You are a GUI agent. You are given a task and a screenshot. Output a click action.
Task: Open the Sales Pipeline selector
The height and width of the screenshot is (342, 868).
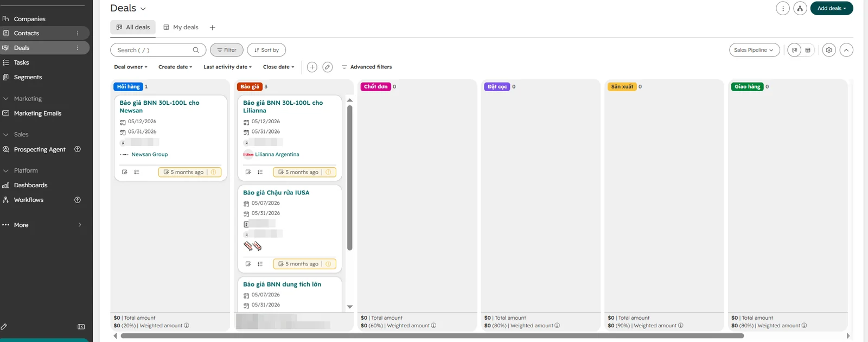[x=755, y=50]
